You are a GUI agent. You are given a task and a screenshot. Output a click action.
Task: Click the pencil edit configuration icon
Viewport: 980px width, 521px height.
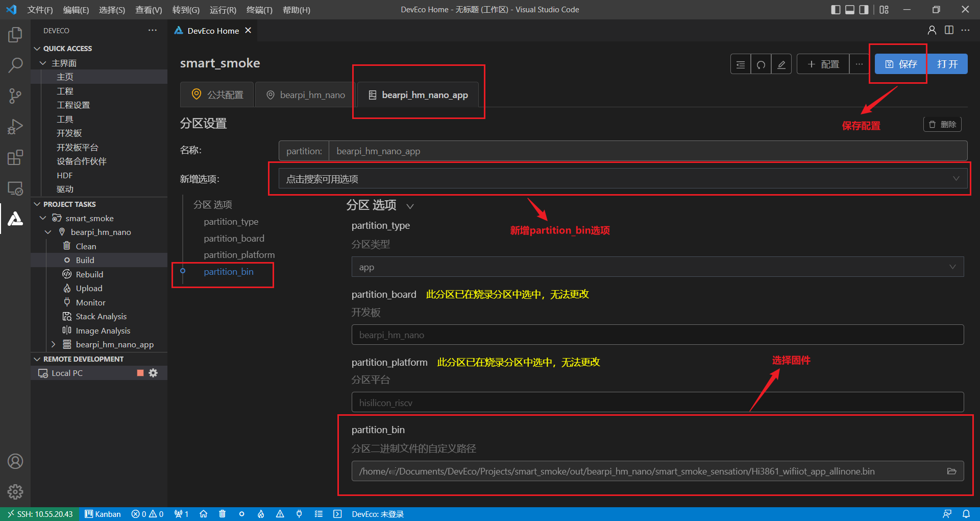pos(781,64)
